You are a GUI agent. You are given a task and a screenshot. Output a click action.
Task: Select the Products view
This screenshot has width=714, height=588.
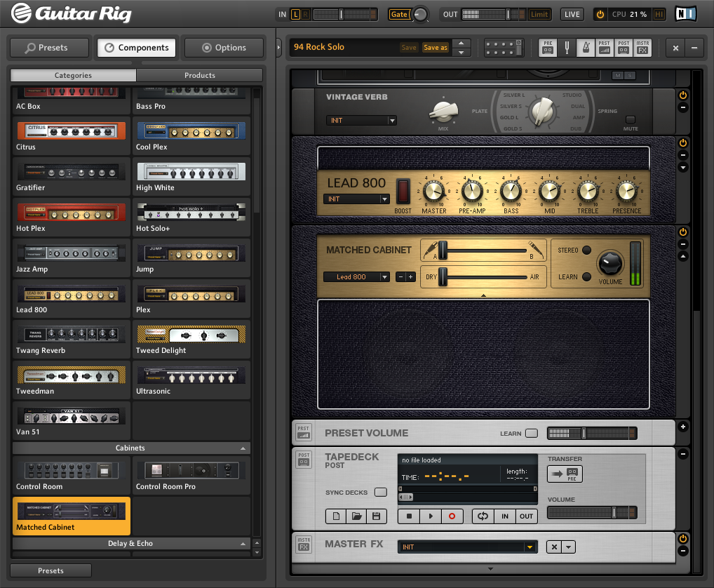coord(199,75)
